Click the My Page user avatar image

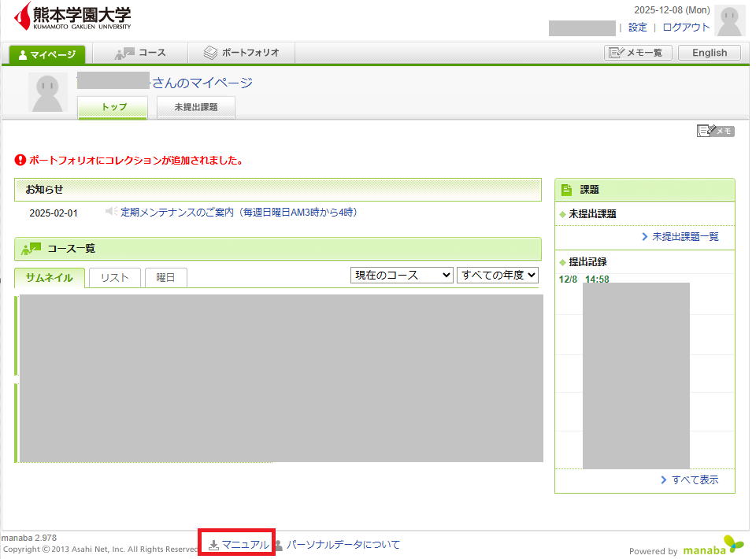pos(48,92)
